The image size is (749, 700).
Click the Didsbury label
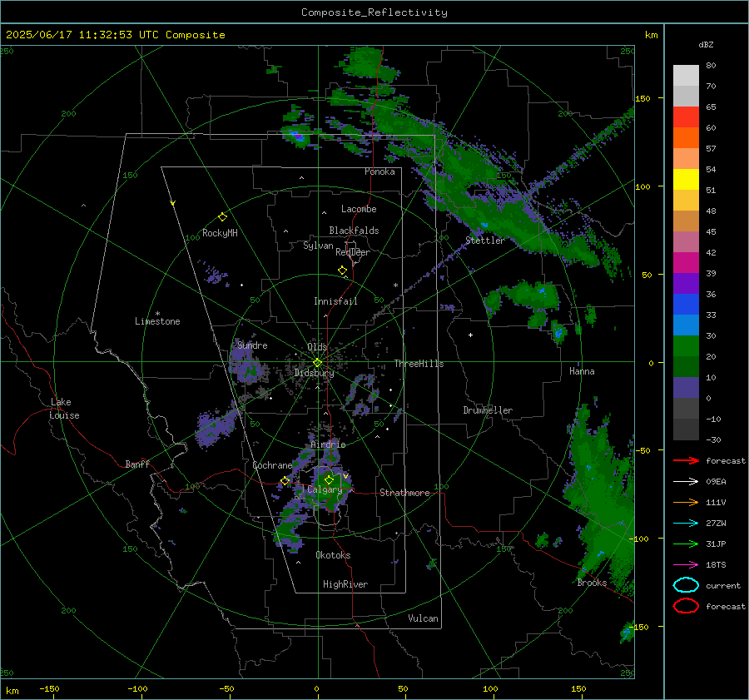(x=314, y=373)
